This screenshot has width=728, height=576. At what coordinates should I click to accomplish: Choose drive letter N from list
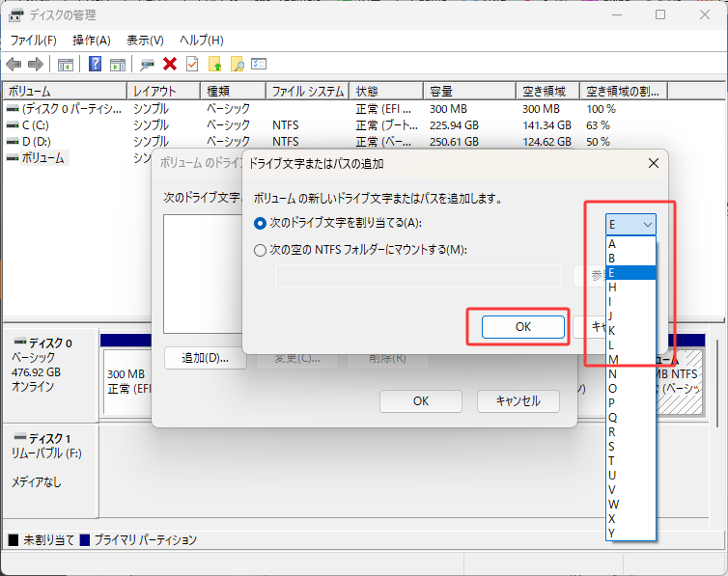point(630,374)
